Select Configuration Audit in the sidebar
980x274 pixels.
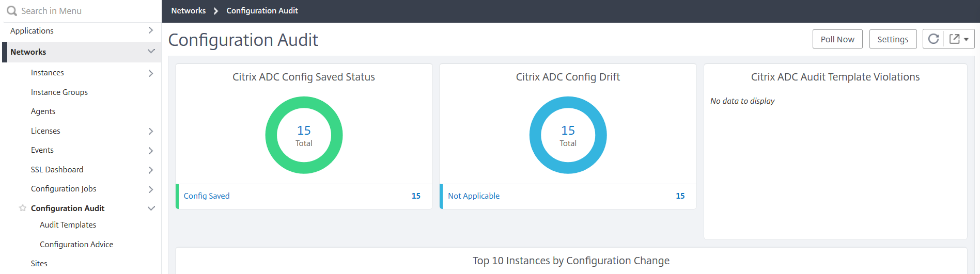coord(68,208)
